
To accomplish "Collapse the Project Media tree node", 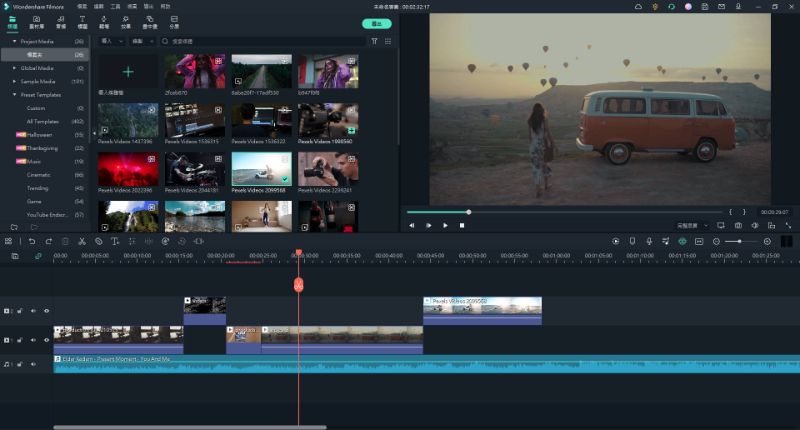I will [14, 41].
